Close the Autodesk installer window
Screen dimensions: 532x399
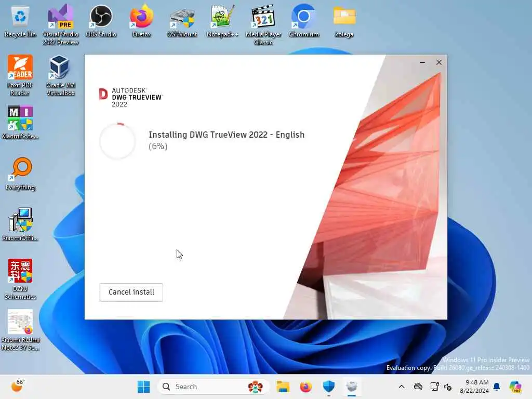coord(438,62)
